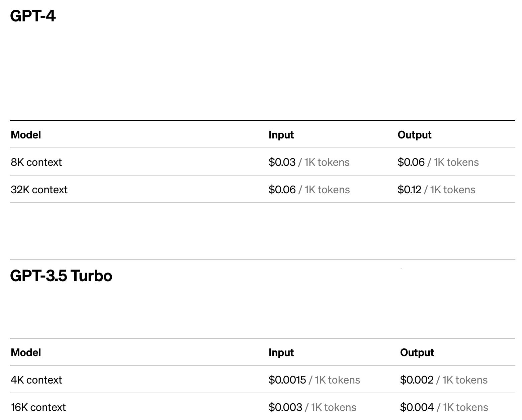This screenshot has height=420, width=522.
Task: Click the $0.06 input price for 32K context
Action: [282, 190]
